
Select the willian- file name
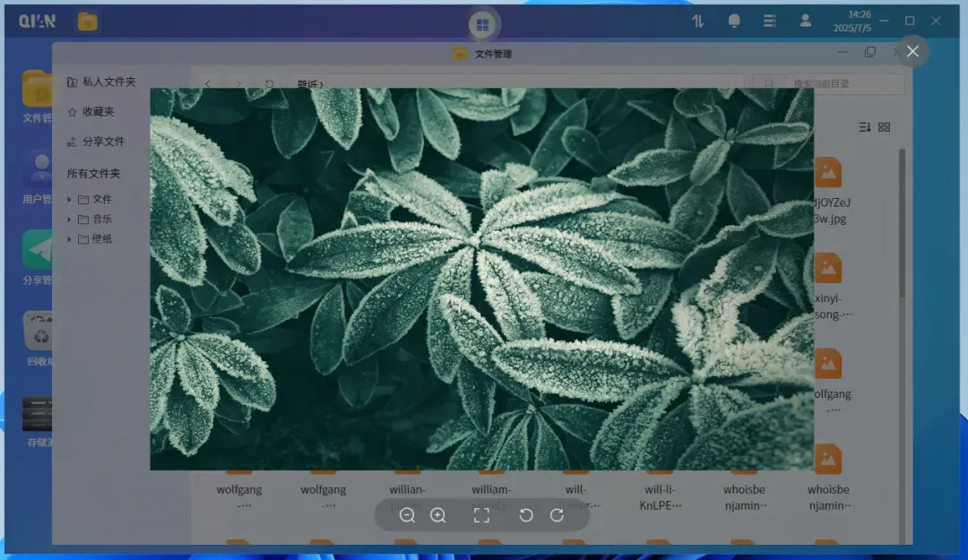point(408,489)
